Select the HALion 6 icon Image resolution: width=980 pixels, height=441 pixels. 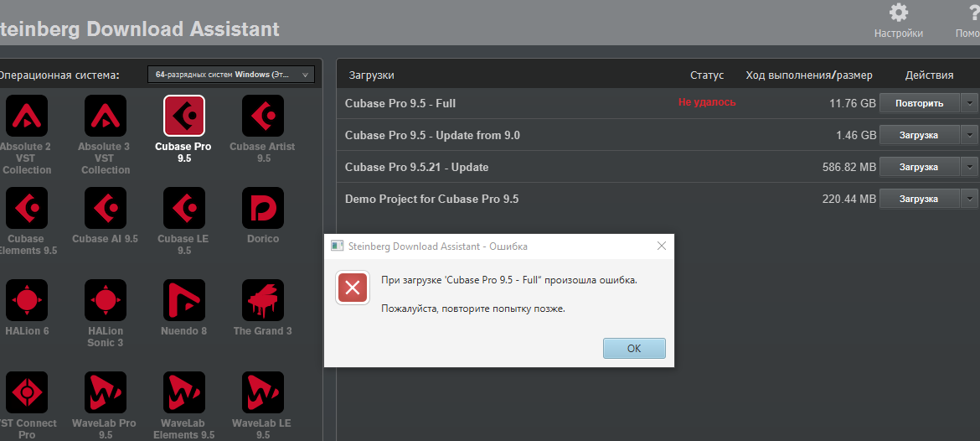coord(27,300)
